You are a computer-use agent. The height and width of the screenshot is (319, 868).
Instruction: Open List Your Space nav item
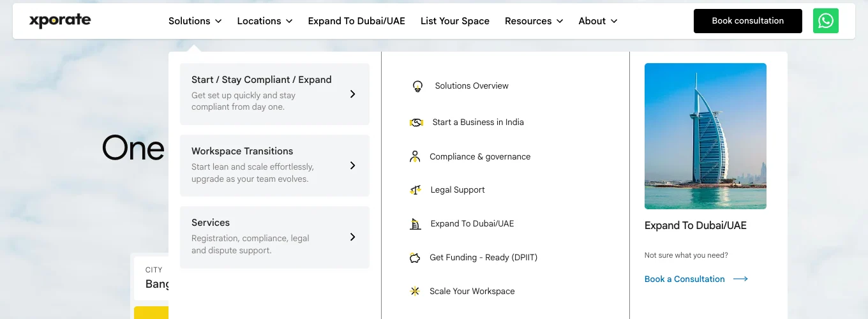(x=455, y=21)
